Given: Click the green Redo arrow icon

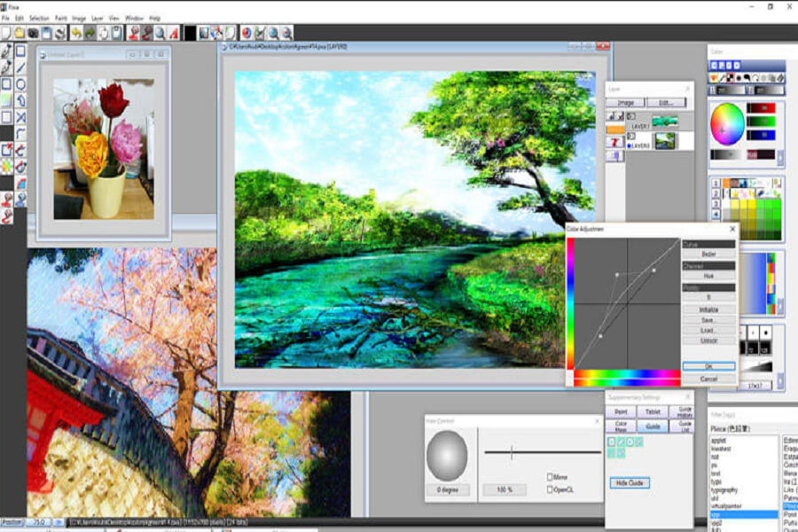Looking at the screenshot, I should pyautogui.click(x=90, y=33).
